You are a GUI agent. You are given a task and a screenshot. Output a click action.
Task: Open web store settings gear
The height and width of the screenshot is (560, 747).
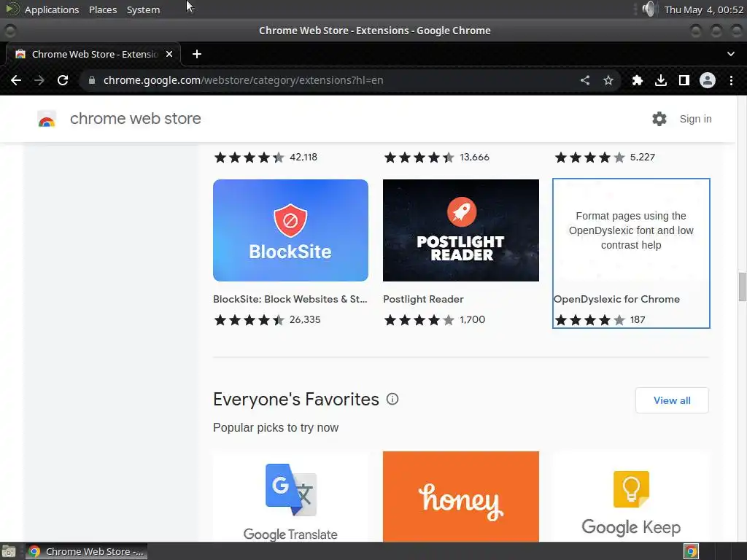659,119
